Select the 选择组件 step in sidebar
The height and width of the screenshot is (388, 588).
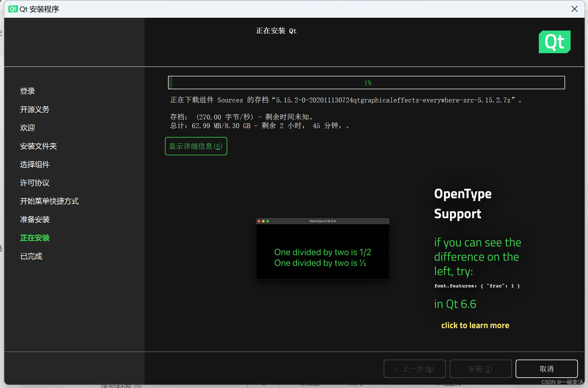(x=35, y=164)
